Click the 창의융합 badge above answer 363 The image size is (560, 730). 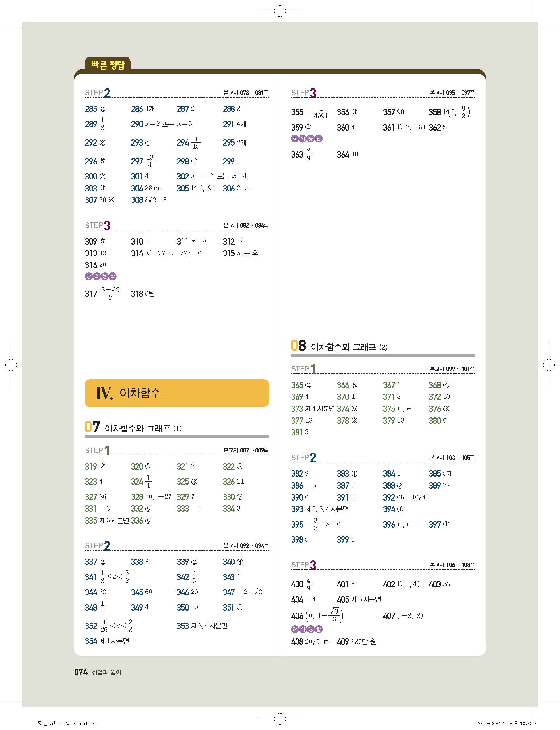tap(307, 139)
